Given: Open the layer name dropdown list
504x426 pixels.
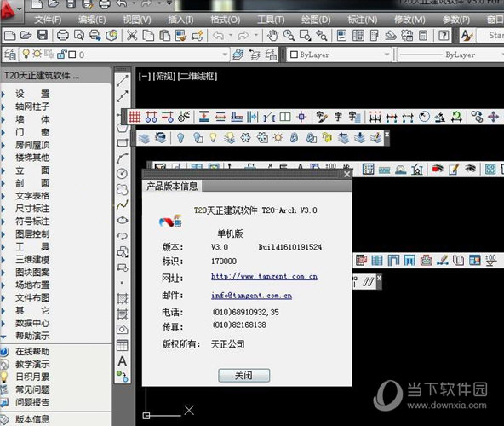Looking at the screenshot, I should 124,55.
